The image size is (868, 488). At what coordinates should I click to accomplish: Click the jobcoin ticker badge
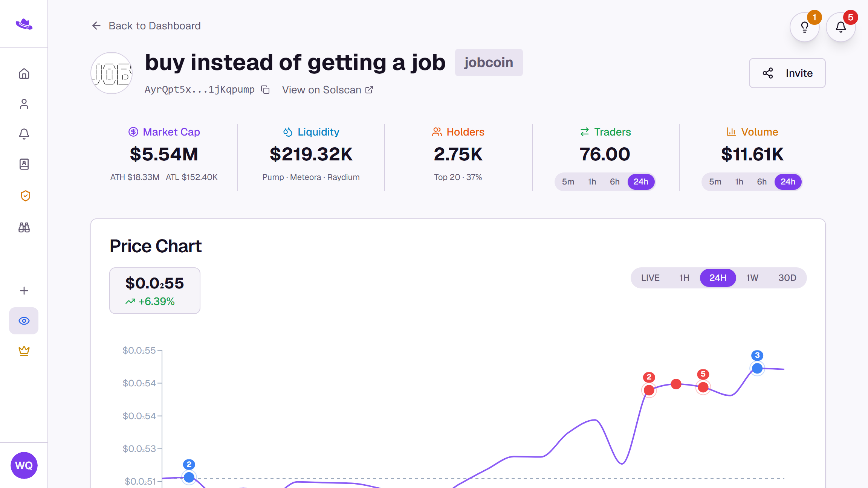pyautogui.click(x=489, y=63)
